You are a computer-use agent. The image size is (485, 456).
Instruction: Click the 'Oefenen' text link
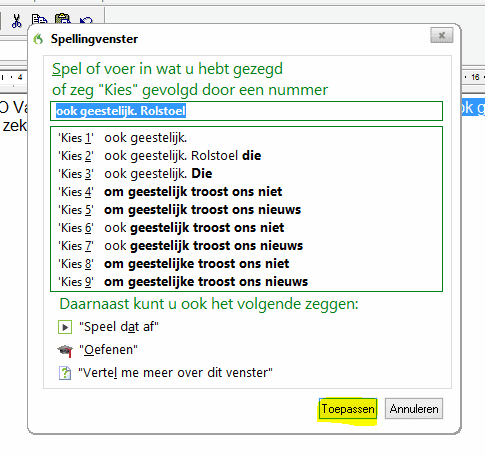tap(108, 350)
